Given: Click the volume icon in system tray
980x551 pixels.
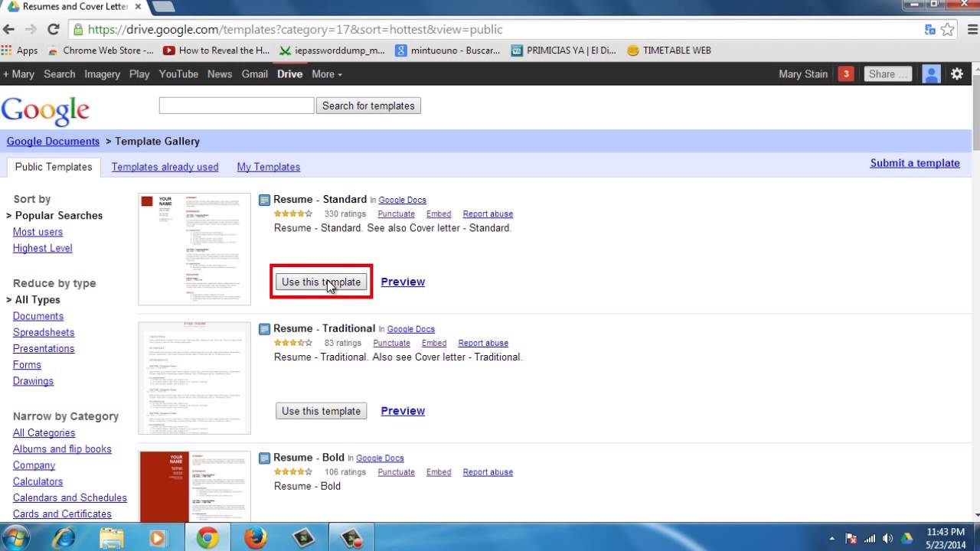Looking at the screenshot, I should tap(888, 538).
